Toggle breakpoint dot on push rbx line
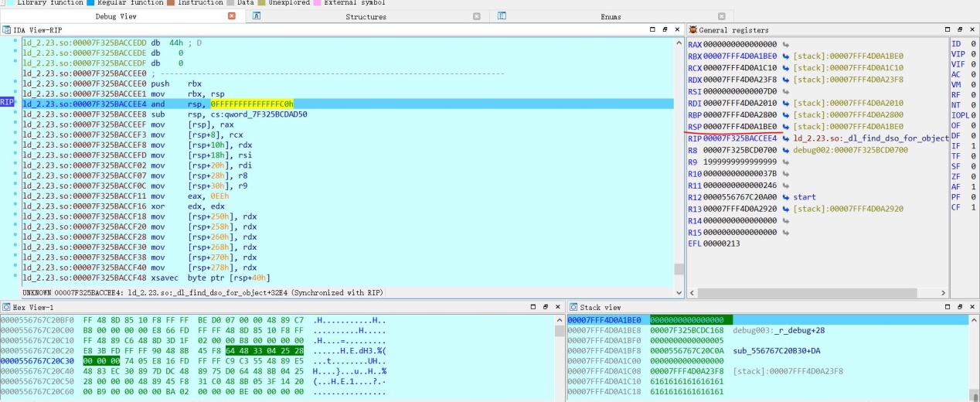This screenshot has width=980, height=402. (x=15, y=82)
